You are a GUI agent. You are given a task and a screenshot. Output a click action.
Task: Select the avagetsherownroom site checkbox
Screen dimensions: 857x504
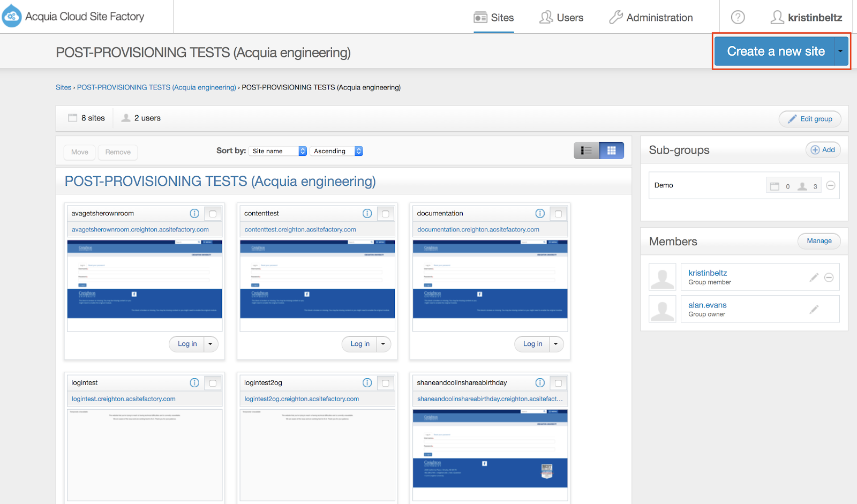pyautogui.click(x=213, y=214)
